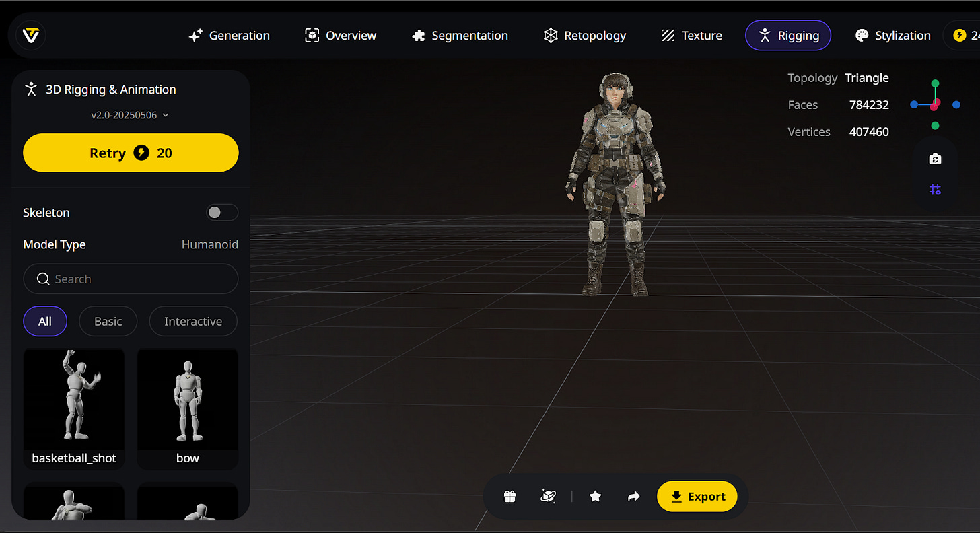Open the version v2.0-20250506 dropdown
Viewport: 980px width, 533px height.
[131, 115]
